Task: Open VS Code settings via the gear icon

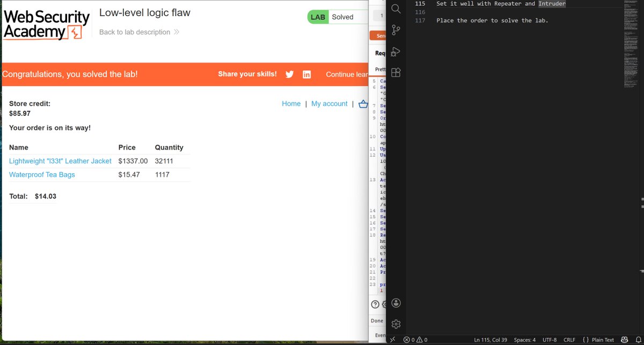Action: [396, 324]
